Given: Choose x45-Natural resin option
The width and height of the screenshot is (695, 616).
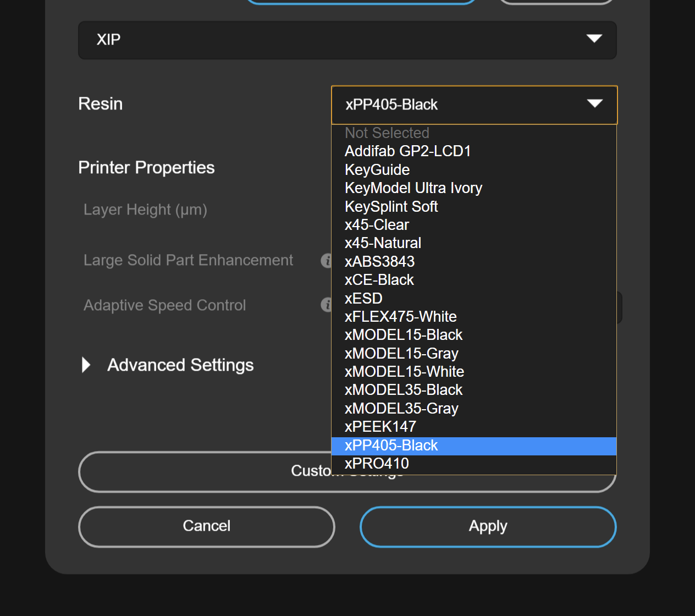Looking at the screenshot, I should click(474, 243).
